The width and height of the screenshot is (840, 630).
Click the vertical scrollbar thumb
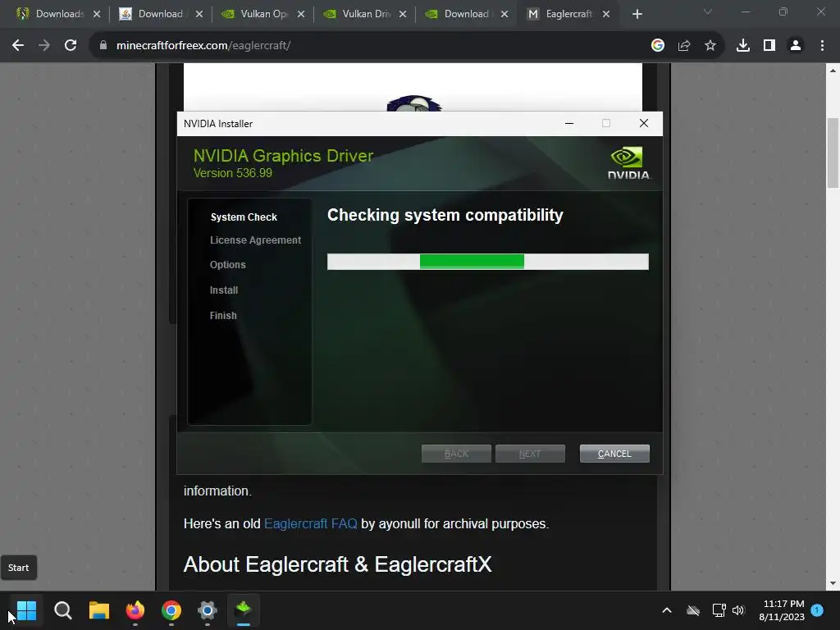[x=833, y=153]
